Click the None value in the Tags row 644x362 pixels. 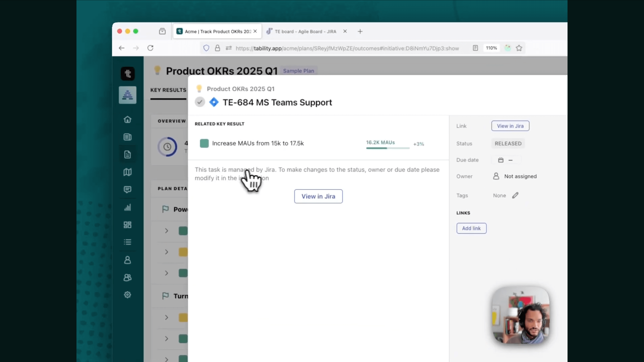click(499, 196)
